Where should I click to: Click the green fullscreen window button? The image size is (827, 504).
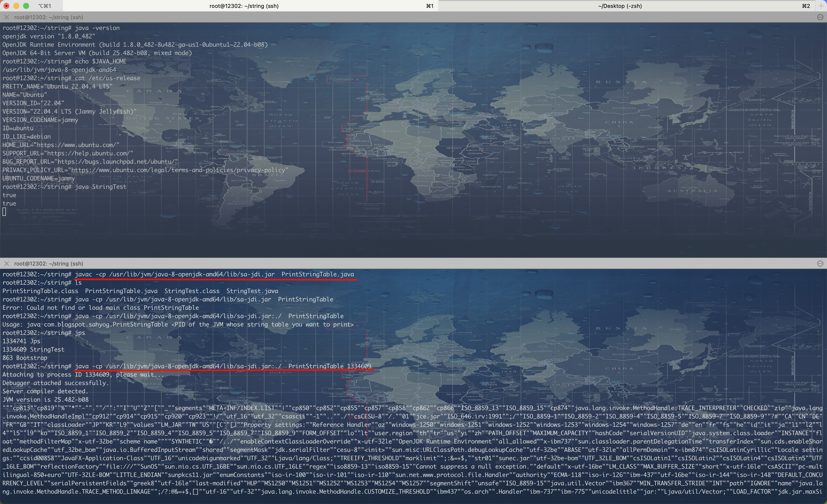coord(26,6)
